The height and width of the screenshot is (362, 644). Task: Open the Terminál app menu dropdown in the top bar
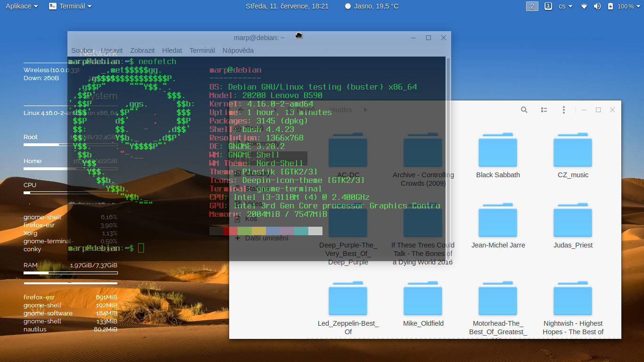[71, 6]
